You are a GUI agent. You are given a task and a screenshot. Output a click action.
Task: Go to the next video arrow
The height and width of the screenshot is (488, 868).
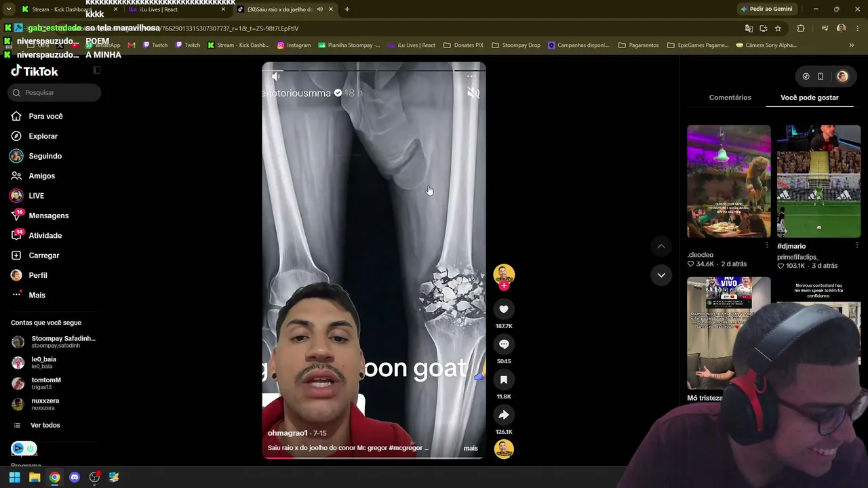coord(661,274)
